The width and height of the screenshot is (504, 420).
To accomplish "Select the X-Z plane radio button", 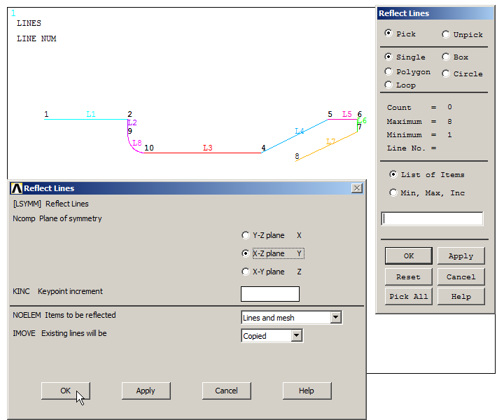I will (245, 253).
